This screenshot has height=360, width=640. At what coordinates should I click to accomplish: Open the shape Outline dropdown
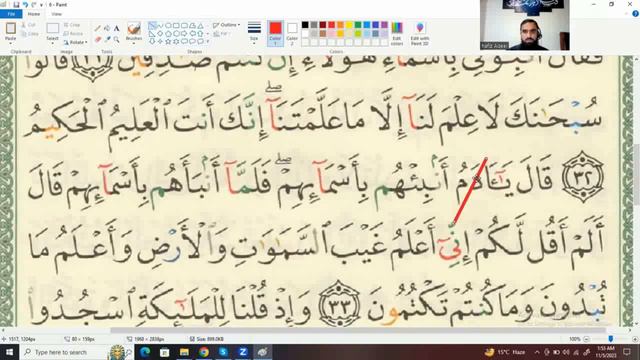tap(227, 25)
